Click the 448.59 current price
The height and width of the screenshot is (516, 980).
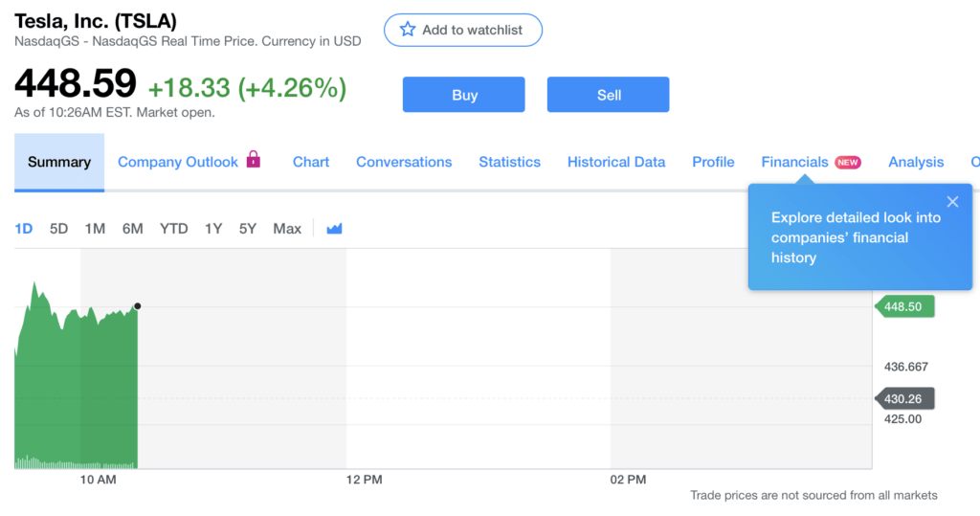(75, 83)
